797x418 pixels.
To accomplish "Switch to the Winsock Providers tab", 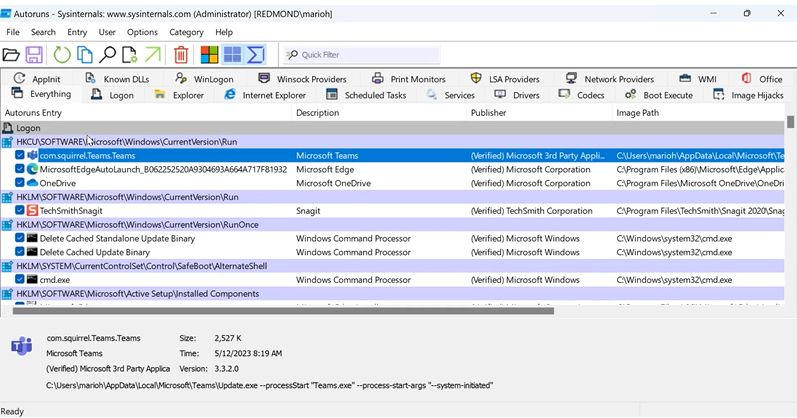I will coord(302,79).
